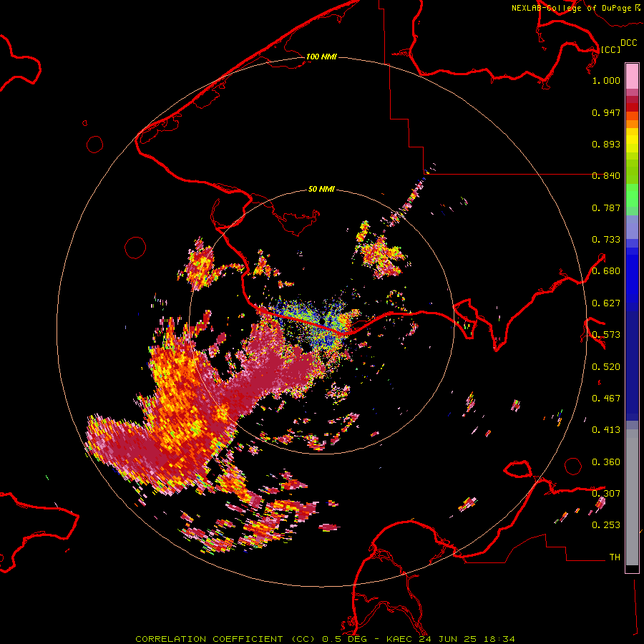Screen dimensions: 644x644
Task: Click the CORRELATION COEFFICIENT (CC) title text
Action: pyautogui.click(x=226, y=639)
